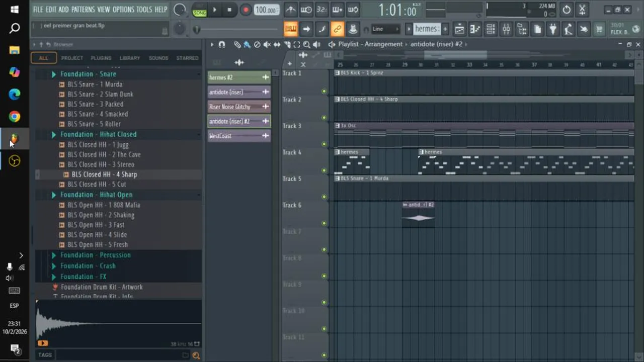Open the Piano roll view icon
The height and width of the screenshot is (362, 644).
475,29
